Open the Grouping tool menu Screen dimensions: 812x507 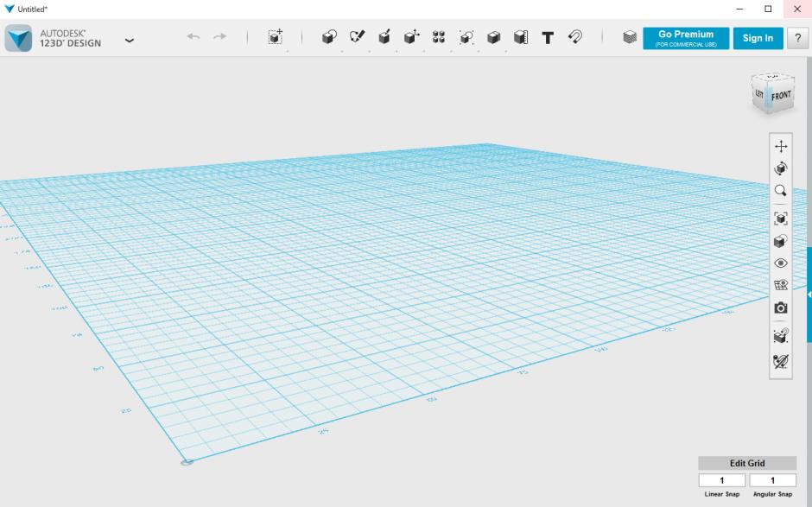click(466, 37)
